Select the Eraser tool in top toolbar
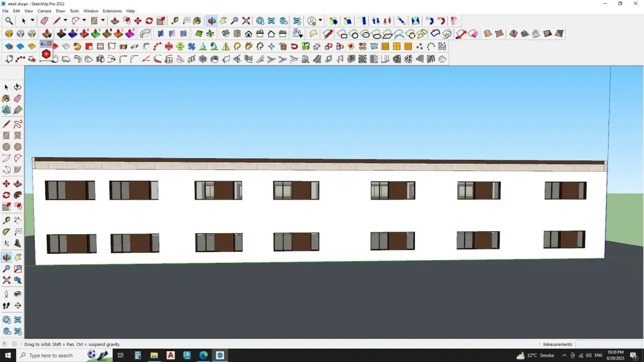The height and width of the screenshot is (362, 644). (45, 20)
